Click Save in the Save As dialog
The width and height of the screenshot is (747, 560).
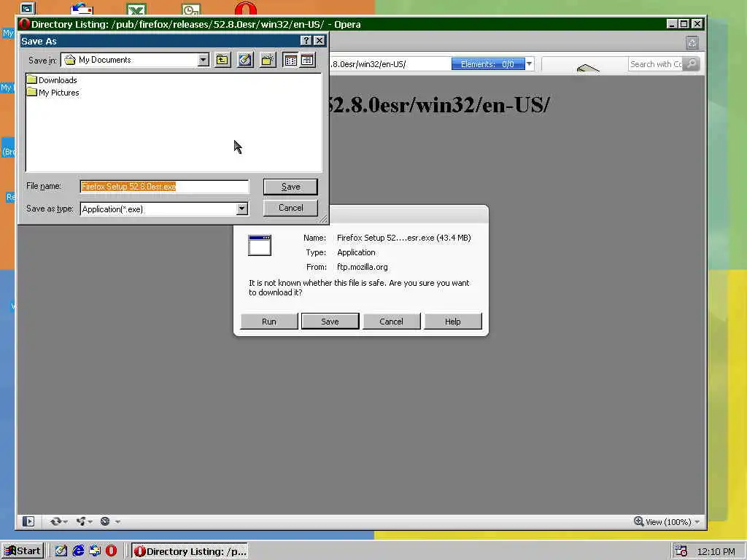tap(290, 187)
